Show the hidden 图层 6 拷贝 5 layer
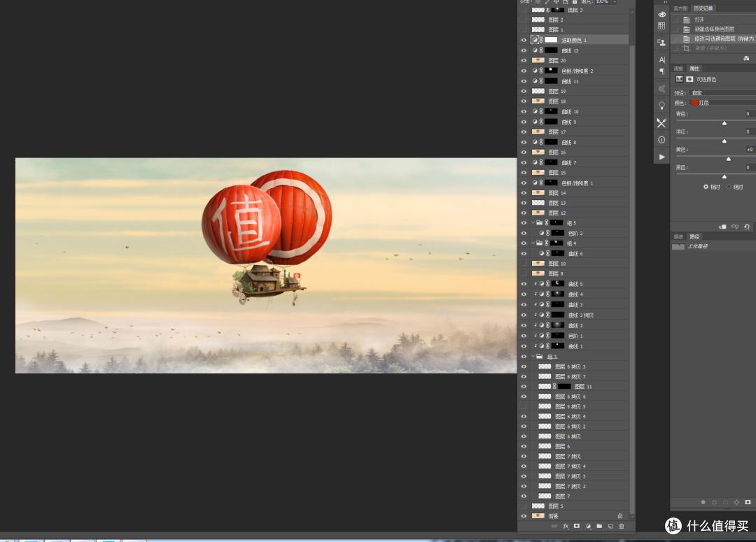This screenshot has width=756, height=542. 524,406
